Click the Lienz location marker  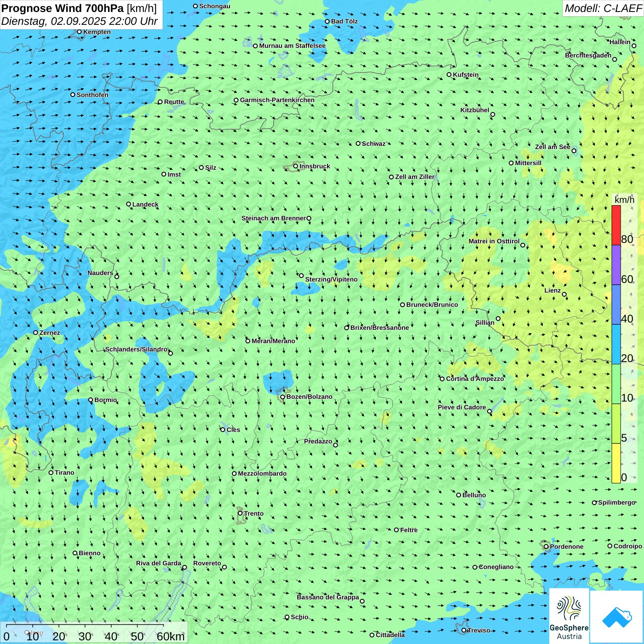(564, 294)
